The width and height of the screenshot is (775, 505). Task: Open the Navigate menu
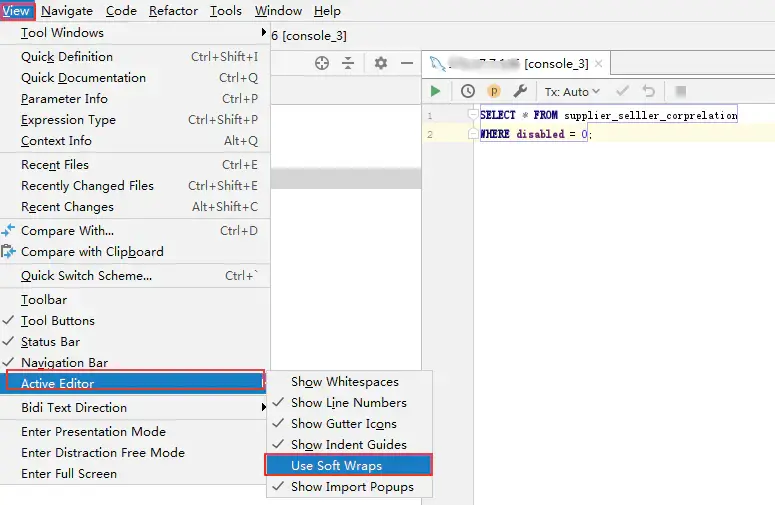[67, 10]
